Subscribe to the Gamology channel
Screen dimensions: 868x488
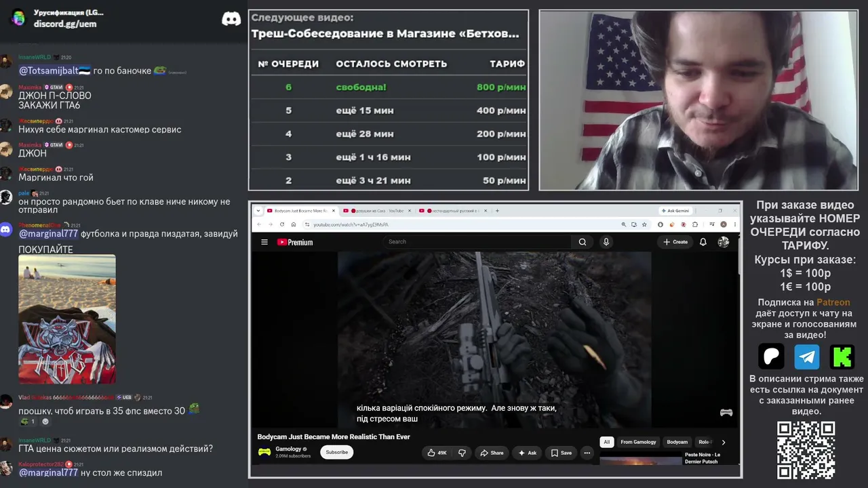pyautogui.click(x=337, y=452)
